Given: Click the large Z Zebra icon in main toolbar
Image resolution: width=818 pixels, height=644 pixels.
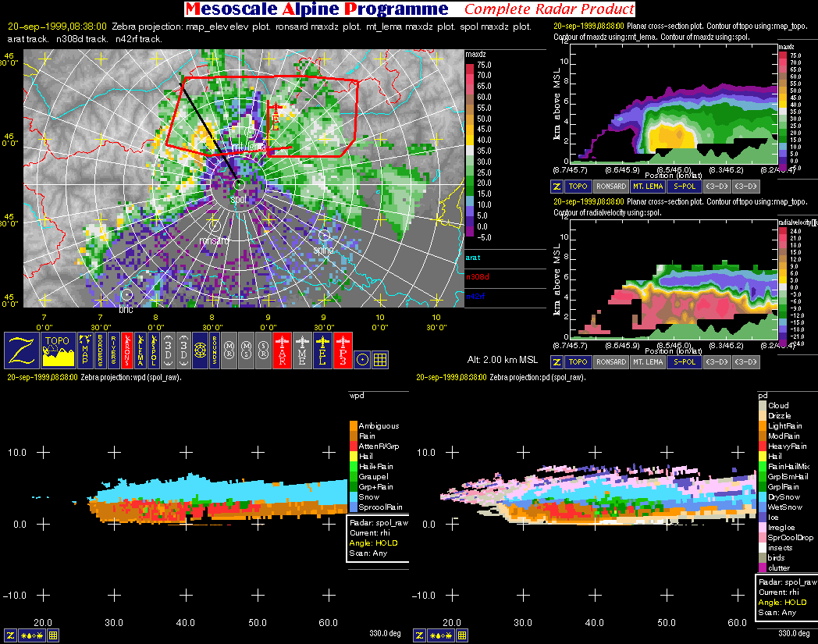Looking at the screenshot, I should [22, 350].
